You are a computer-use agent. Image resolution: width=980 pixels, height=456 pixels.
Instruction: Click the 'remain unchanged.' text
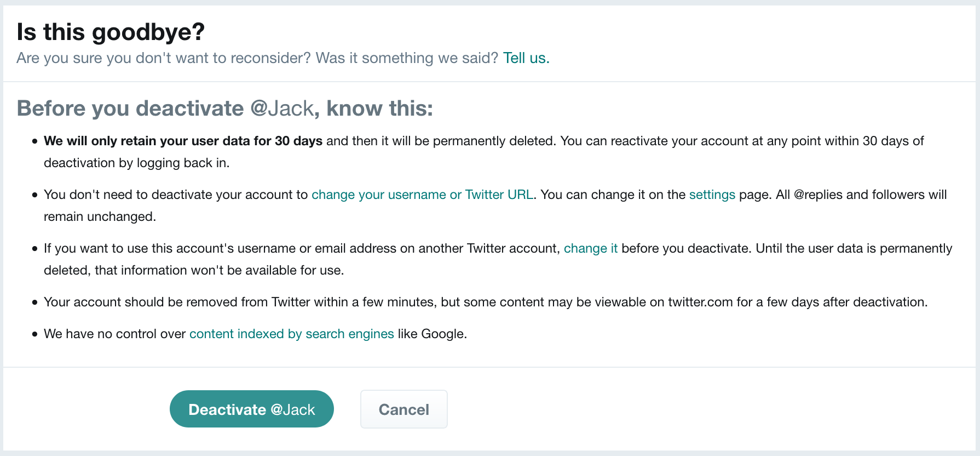pos(100,217)
